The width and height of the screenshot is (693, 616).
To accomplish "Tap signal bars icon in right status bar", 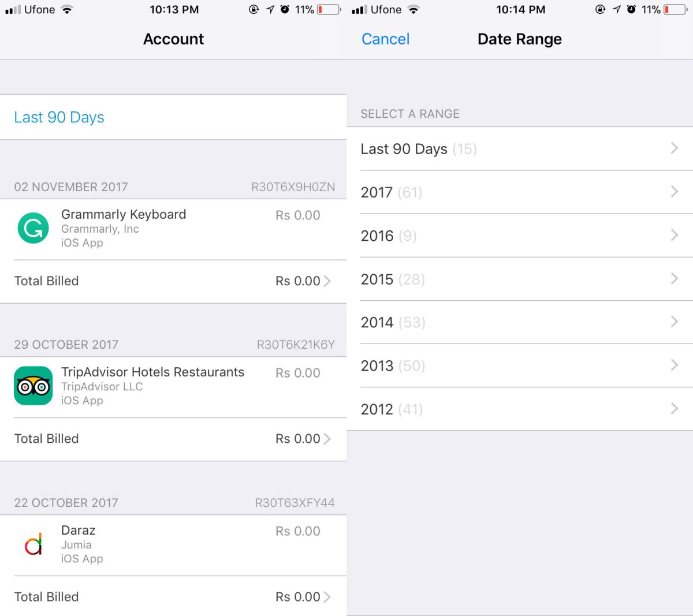I will (359, 10).
